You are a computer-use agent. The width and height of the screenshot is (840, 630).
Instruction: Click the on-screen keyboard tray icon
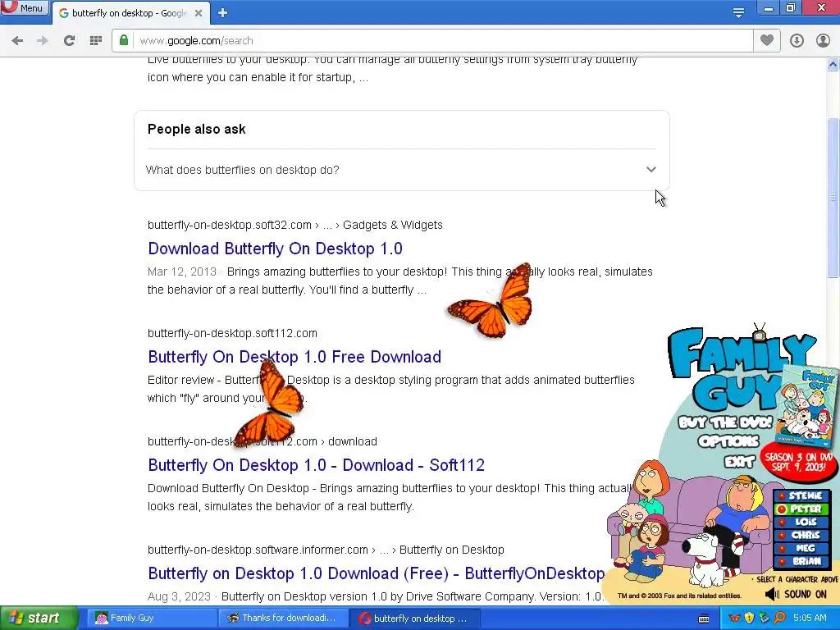click(704, 619)
